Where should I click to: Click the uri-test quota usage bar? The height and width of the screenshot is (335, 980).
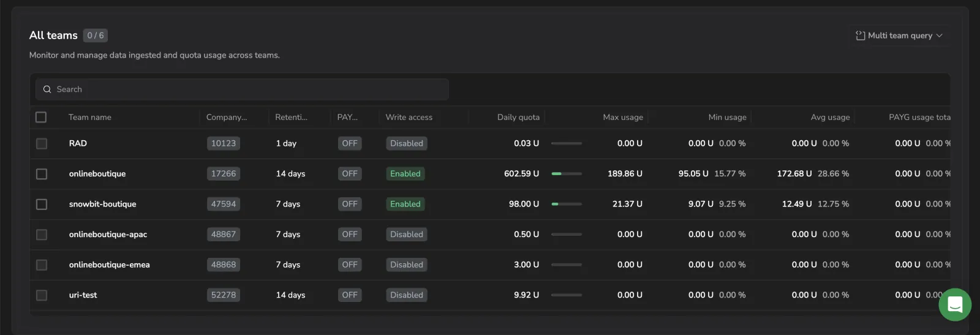pos(567,295)
